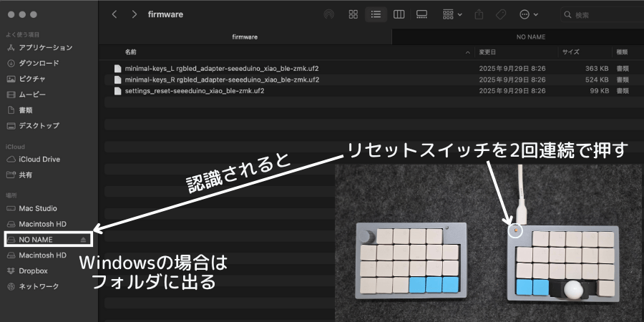This screenshot has height=322, width=644.
Task: Eject the NO NAME volume
Action: tap(84, 239)
